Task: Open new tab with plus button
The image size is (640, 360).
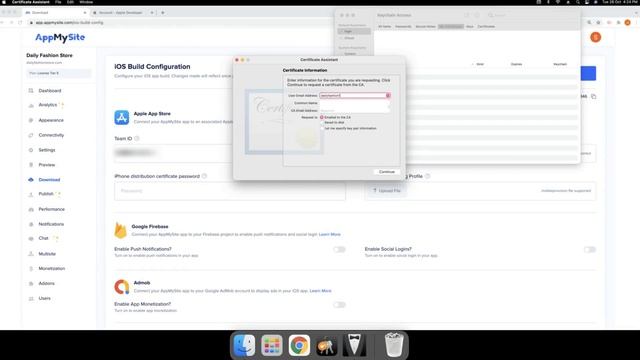Action: 162,13
